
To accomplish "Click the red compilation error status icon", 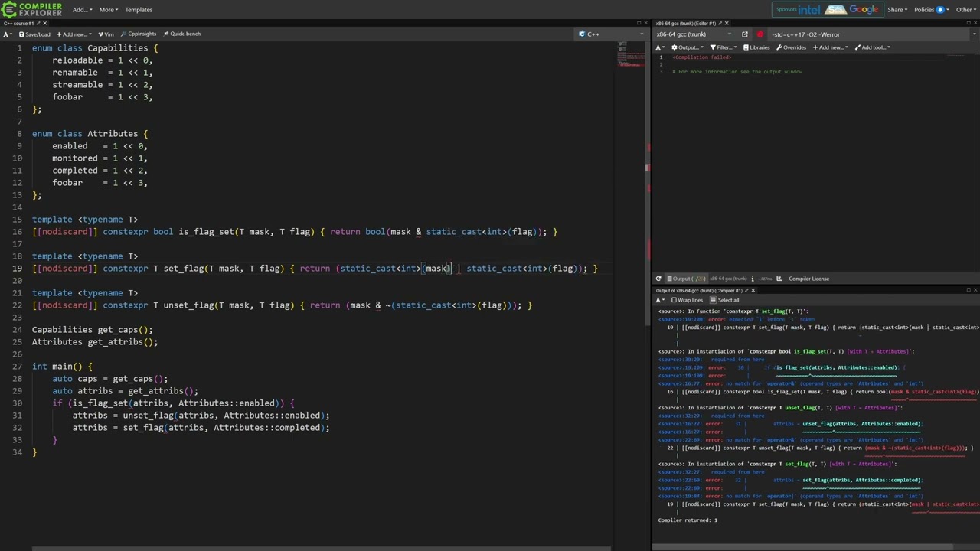I will [x=759, y=34].
